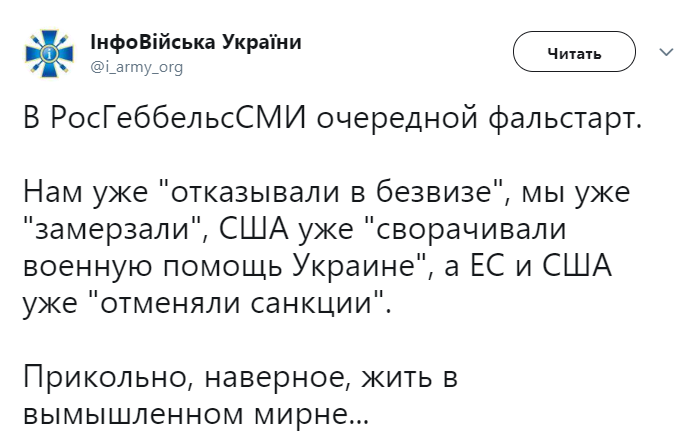Click the ІнфоВійська України display name
689x434 pixels.
pos(196,42)
